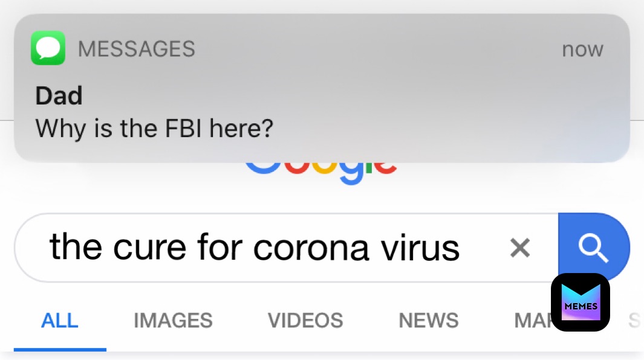Tap the "Why is the FBI here?" text
This screenshot has height=360, width=644.
click(x=154, y=128)
